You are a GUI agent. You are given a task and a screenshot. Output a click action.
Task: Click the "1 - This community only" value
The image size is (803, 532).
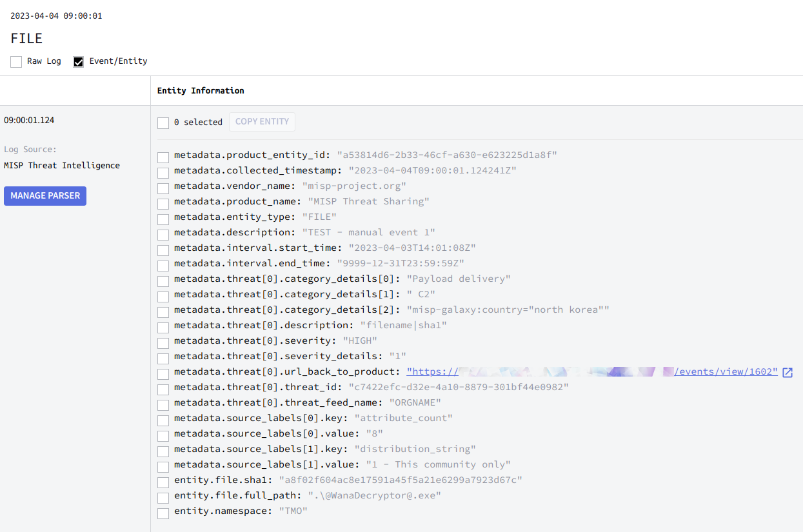tap(438, 464)
